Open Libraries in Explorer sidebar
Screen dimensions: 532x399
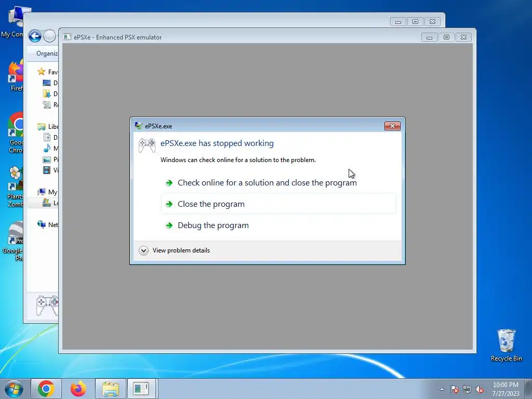tap(47, 127)
